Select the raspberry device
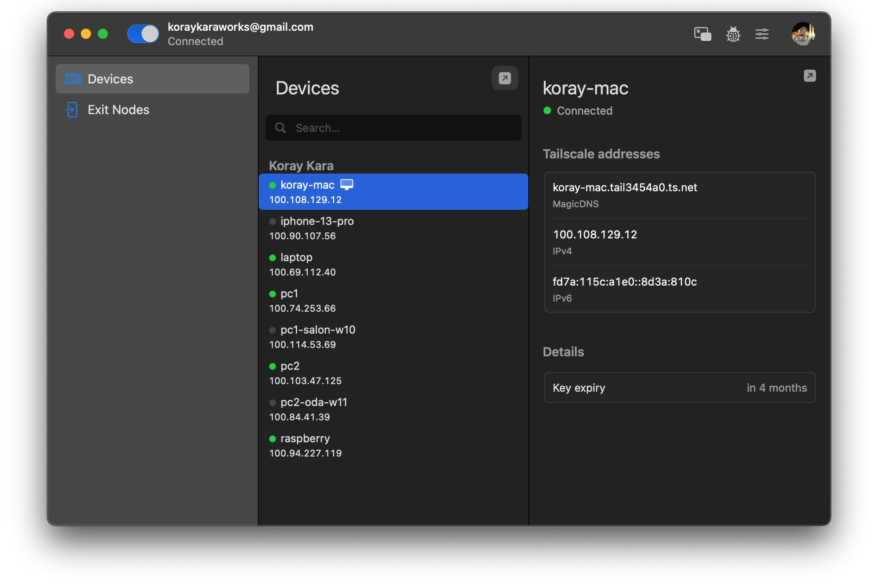This screenshot has width=878, height=588. (x=393, y=445)
